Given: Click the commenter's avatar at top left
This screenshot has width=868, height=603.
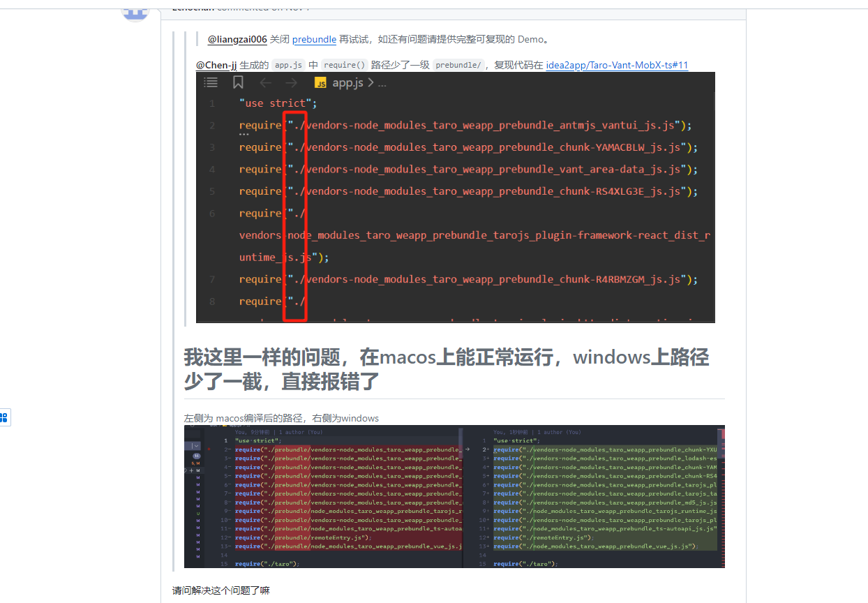Looking at the screenshot, I should point(135,11).
